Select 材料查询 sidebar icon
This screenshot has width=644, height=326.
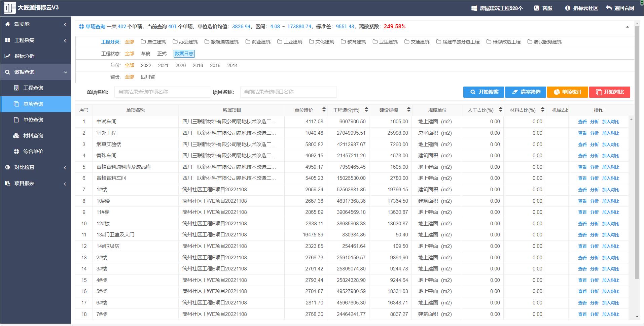coord(16,136)
